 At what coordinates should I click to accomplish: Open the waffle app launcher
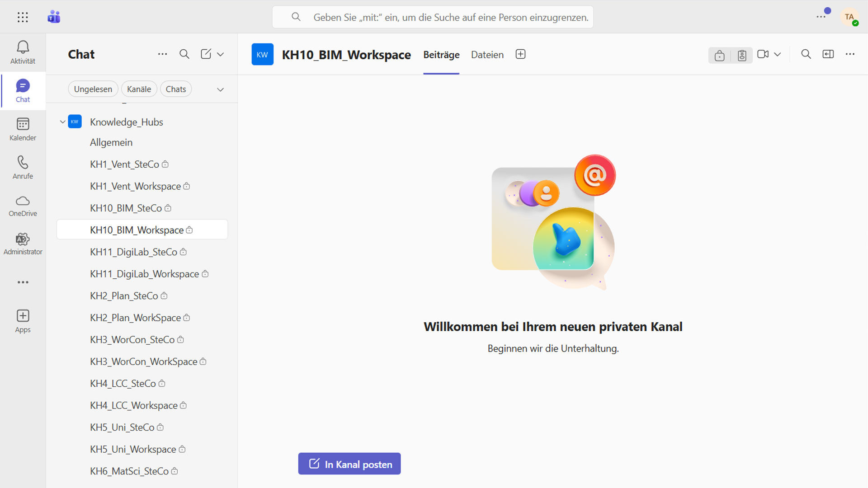point(23,17)
